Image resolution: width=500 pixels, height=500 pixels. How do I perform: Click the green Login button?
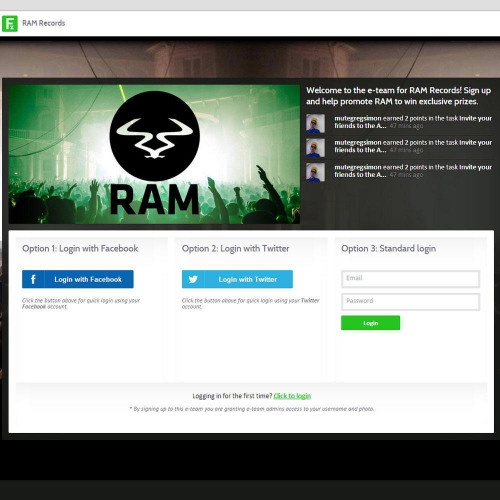(370, 323)
